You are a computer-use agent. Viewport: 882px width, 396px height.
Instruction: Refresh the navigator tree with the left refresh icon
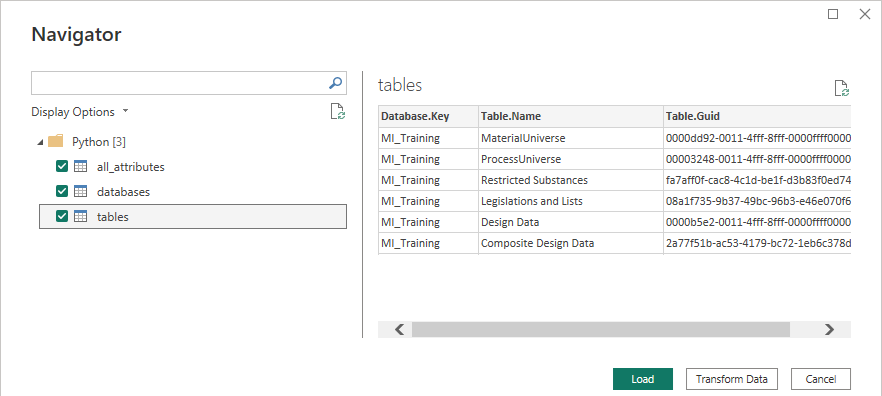click(x=338, y=111)
